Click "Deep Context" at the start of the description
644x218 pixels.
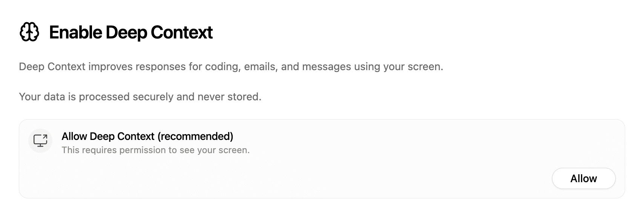click(x=52, y=67)
